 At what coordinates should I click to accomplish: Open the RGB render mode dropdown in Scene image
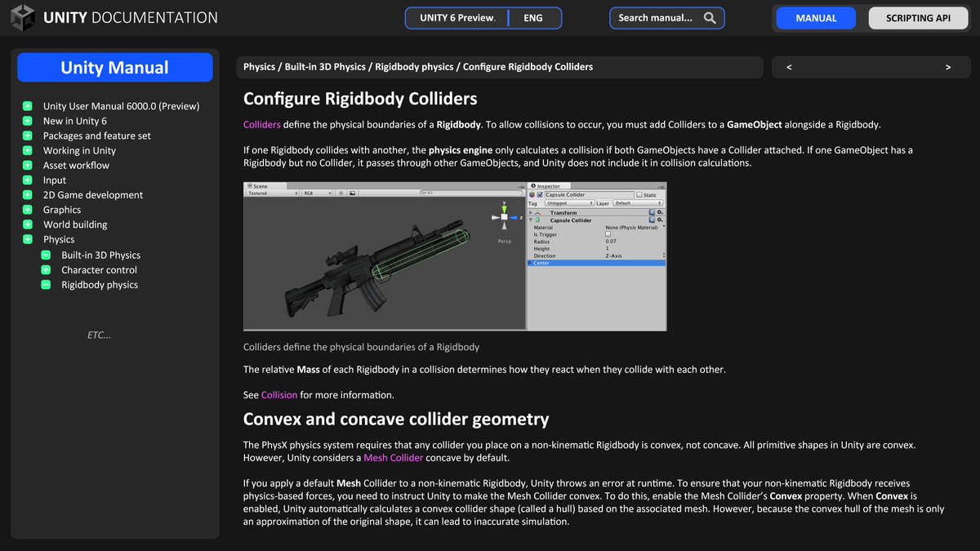pos(317,193)
